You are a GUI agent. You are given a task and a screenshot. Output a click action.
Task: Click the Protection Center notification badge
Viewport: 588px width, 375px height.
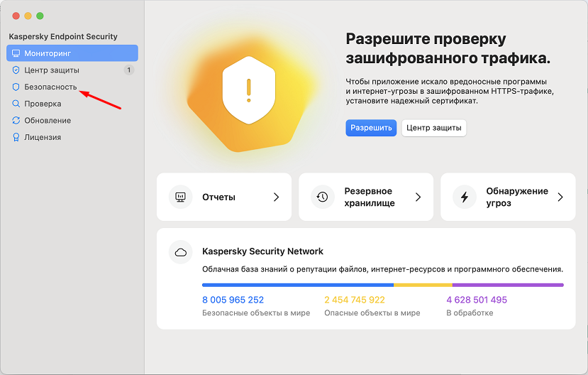pyautogui.click(x=128, y=70)
